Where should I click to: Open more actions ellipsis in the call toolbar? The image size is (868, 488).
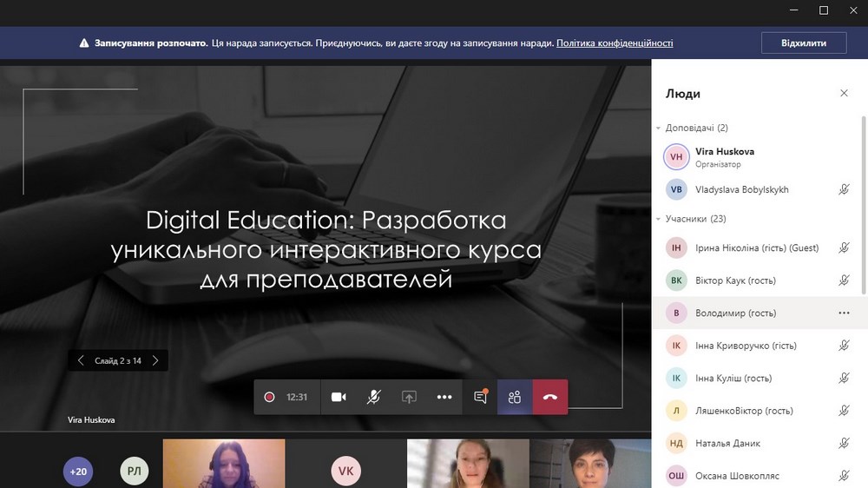point(444,397)
